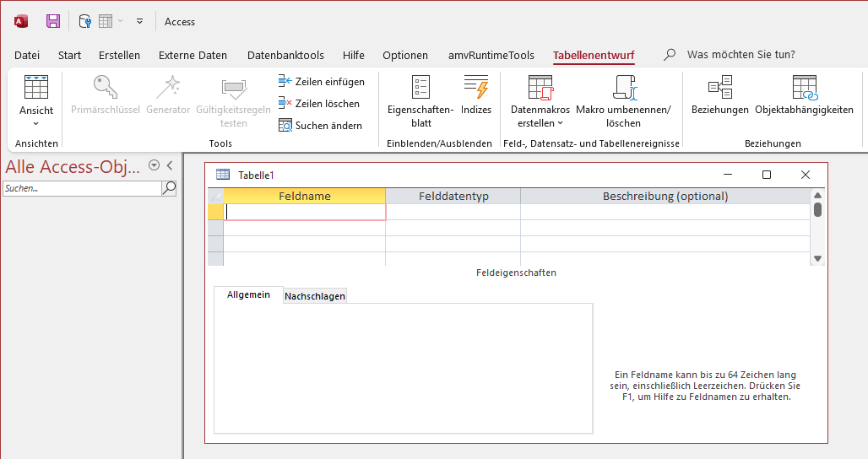Select the first row via its row selector
Screen dimensions: 868x459
pyautogui.click(x=216, y=213)
